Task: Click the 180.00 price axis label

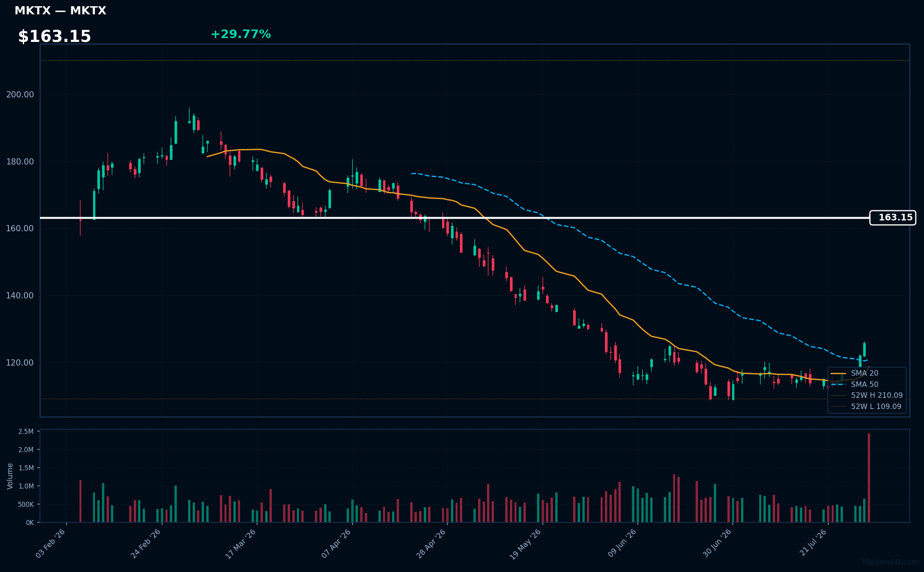Action: click(x=20, y=162)
